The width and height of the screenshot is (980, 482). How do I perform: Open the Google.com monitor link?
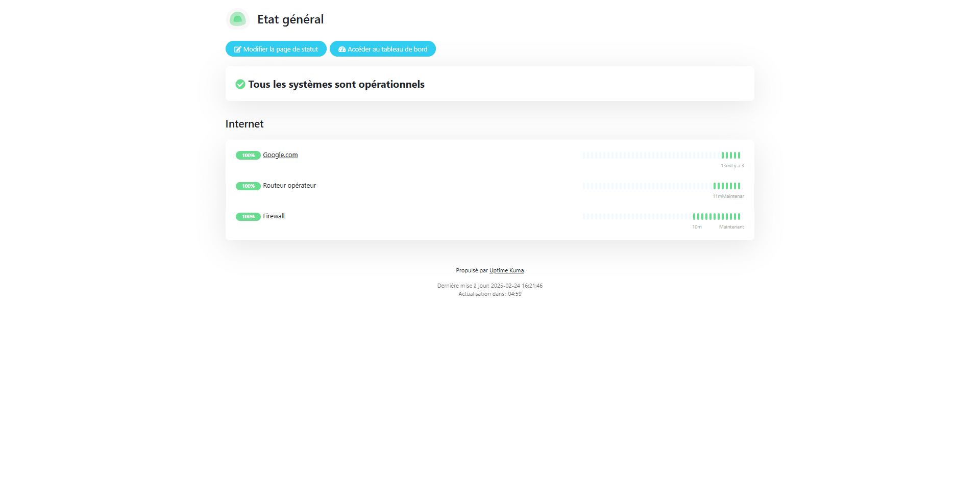(x=280, y=155)
